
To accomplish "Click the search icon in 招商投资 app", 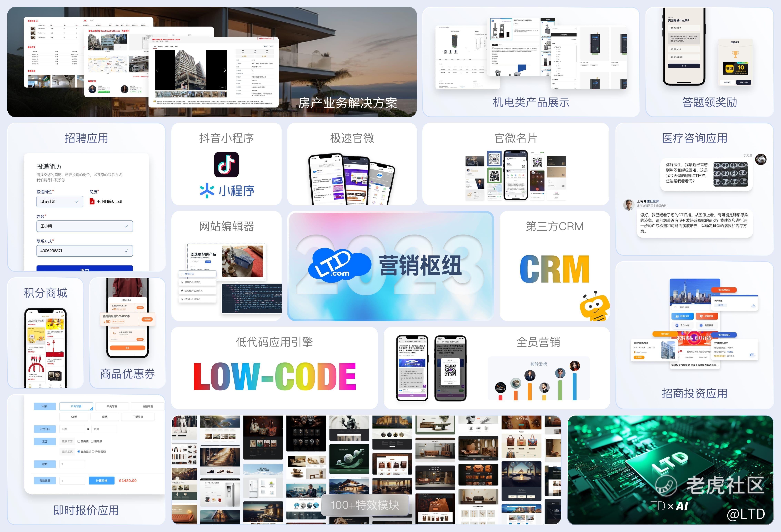I will tap(675, 307).
